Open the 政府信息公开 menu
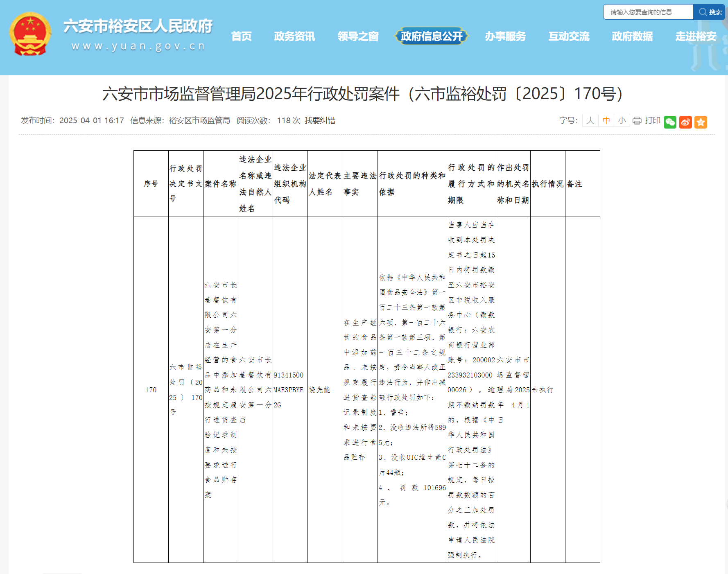Viewport: 728px width, 574px height. 432,36
